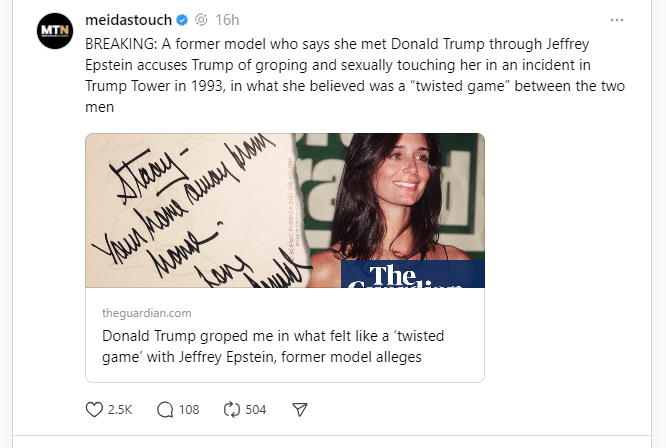Click the blue verified badge
Image resolution: width=666 pixels, height=448 pixels.
(x=181, y=20)
